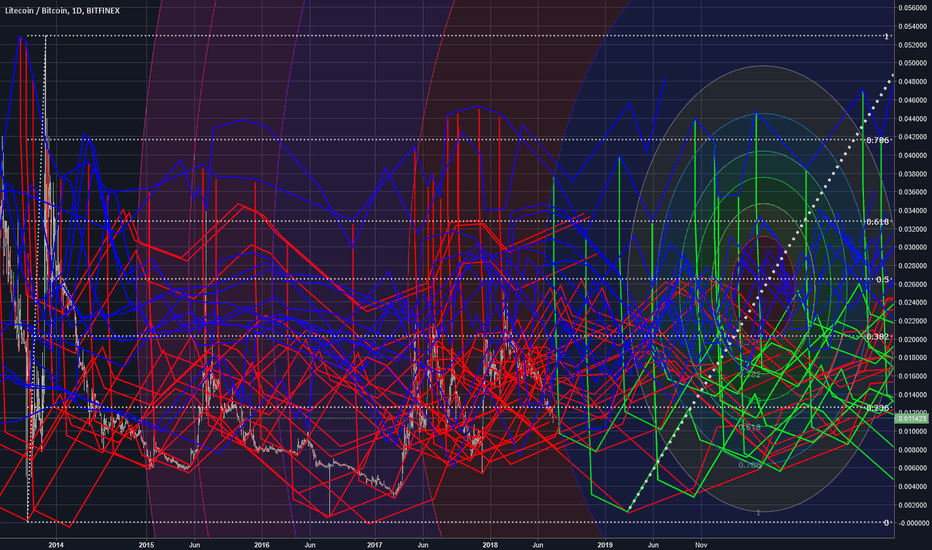Click the 0.002000 price axis label

click(x=914, y=505)
